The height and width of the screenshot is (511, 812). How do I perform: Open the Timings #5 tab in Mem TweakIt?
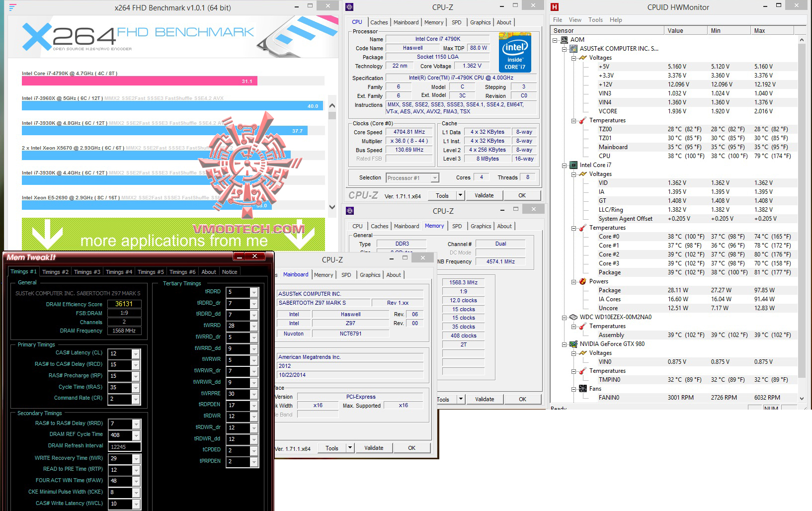(x=151, y=272)
